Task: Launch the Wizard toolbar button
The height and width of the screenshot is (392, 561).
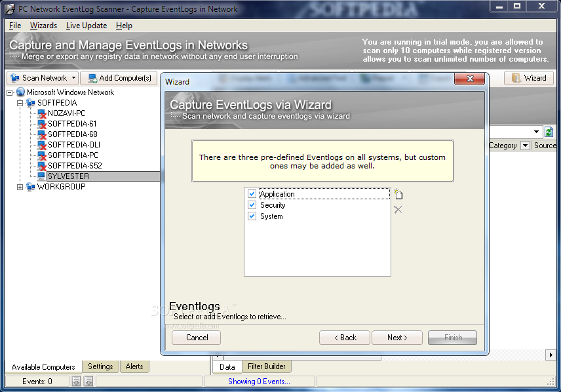Action: [x=529, y=78]
